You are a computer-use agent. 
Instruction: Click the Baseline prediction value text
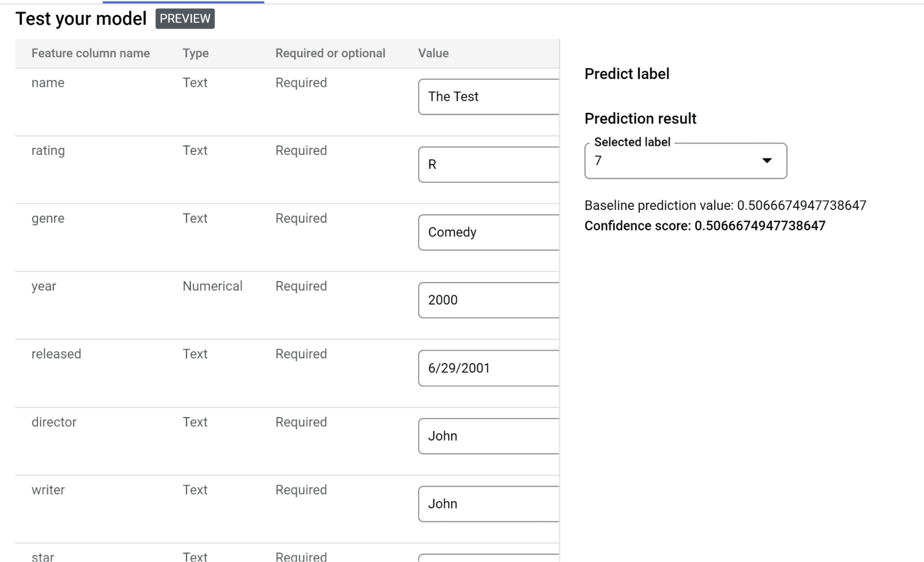[x=725, y=205]
